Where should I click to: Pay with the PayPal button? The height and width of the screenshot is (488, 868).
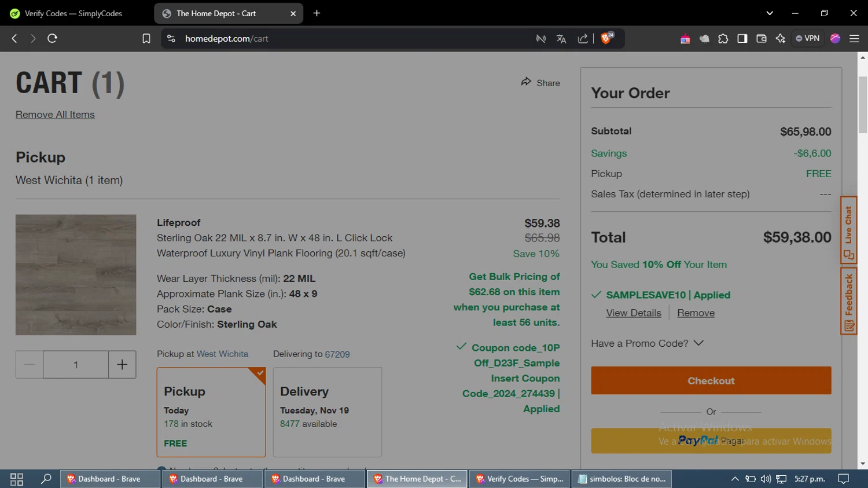coord(711,441)
